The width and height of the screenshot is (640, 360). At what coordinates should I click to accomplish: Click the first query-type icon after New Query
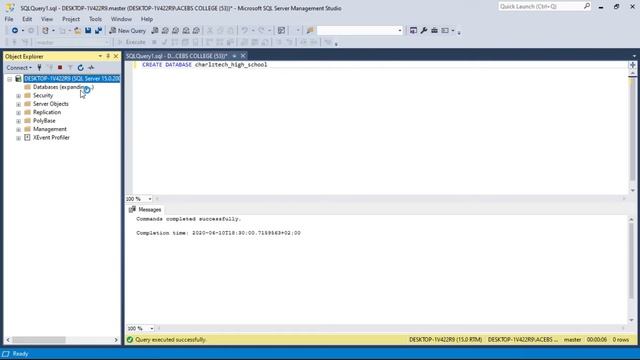pyautogui.click(x=155, y=31)
